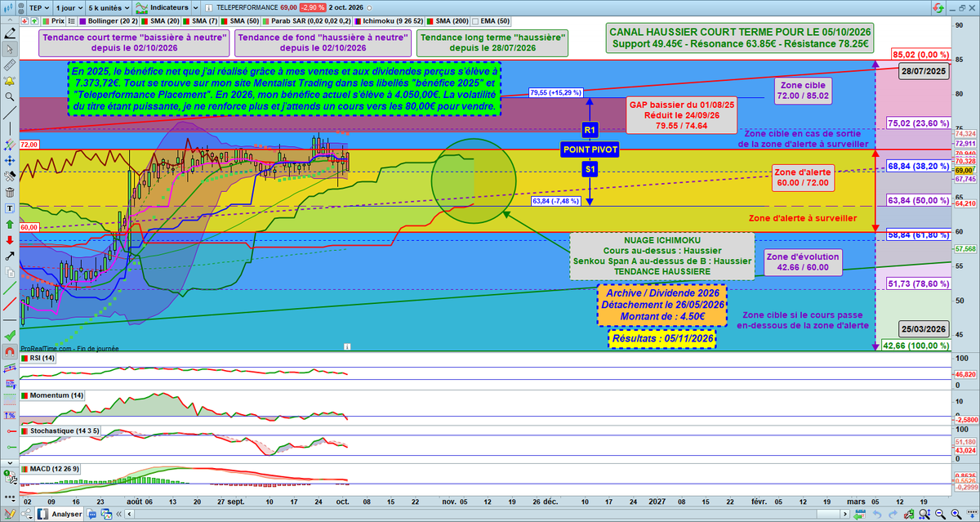Click the RSI (14) color swatch

(x=24, y=358)
